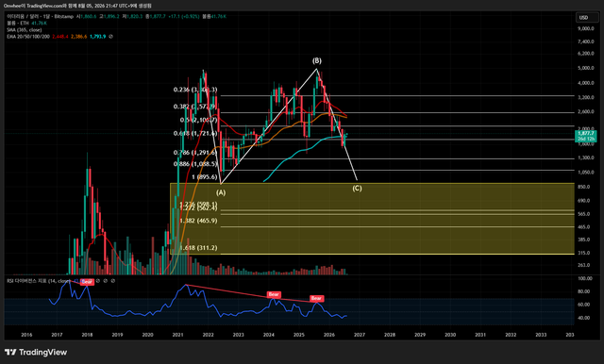Click the 2024 label on time axis
Screen dimensions: 604x364
tap(268, 335)
